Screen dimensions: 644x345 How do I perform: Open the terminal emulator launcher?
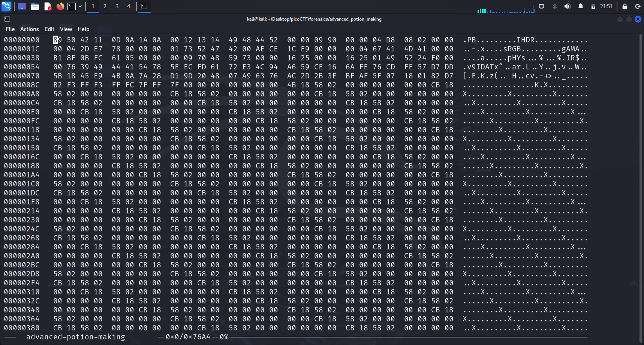point(72,6)
